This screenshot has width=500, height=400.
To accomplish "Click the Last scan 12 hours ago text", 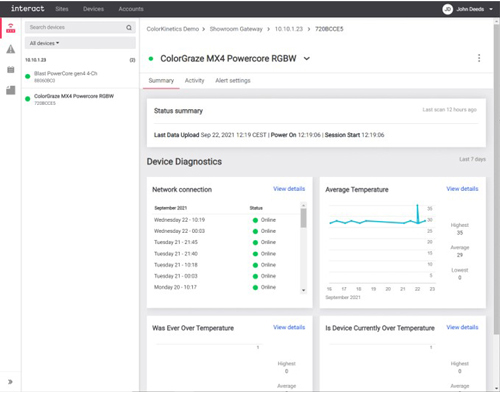I will coord(449,110).
